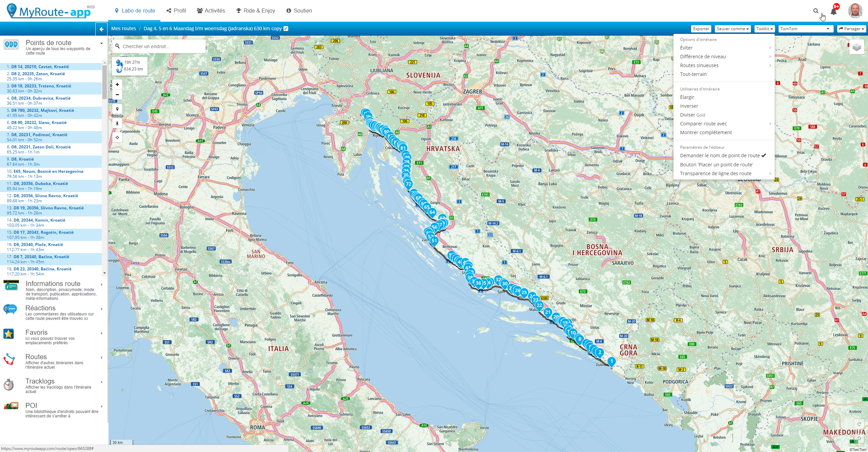Select 'Inverser' in the Toolkit menu
Screen dimensions: 868x452
(x=689, y=106)
